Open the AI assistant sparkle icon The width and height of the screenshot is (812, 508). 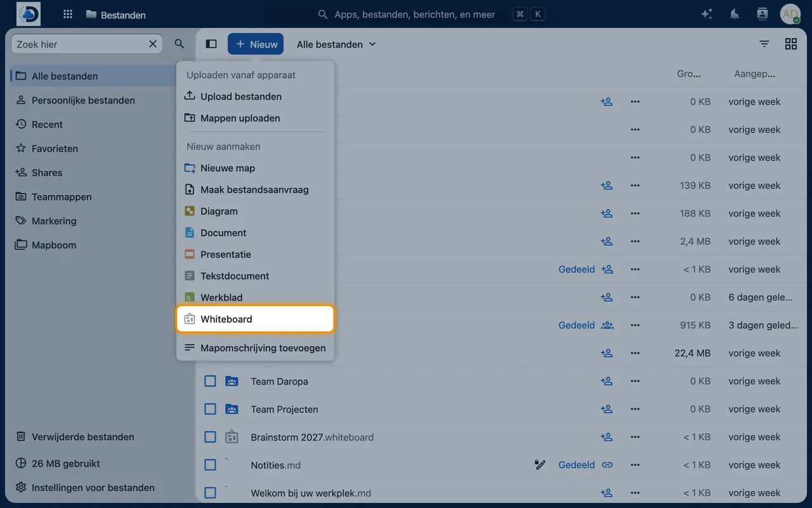707,14
